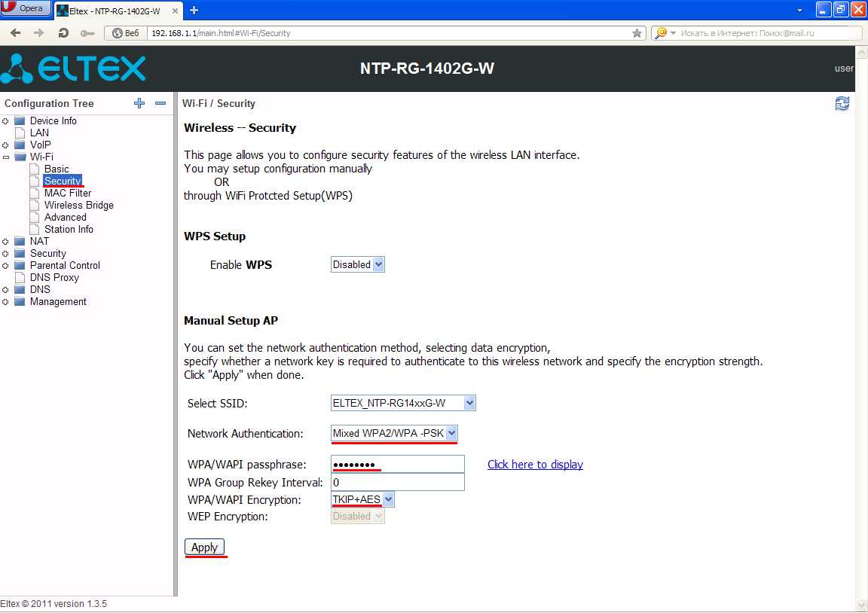Image resolution: width=868 pixels, height=613 pixels.
Task: Click the 'Click here to display' link
Action: click(535, 464)
